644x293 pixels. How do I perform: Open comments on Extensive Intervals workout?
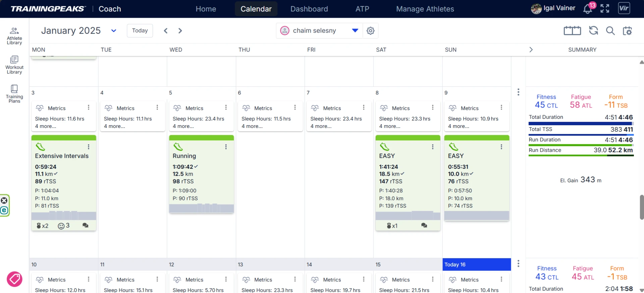[x=85, y=225]
